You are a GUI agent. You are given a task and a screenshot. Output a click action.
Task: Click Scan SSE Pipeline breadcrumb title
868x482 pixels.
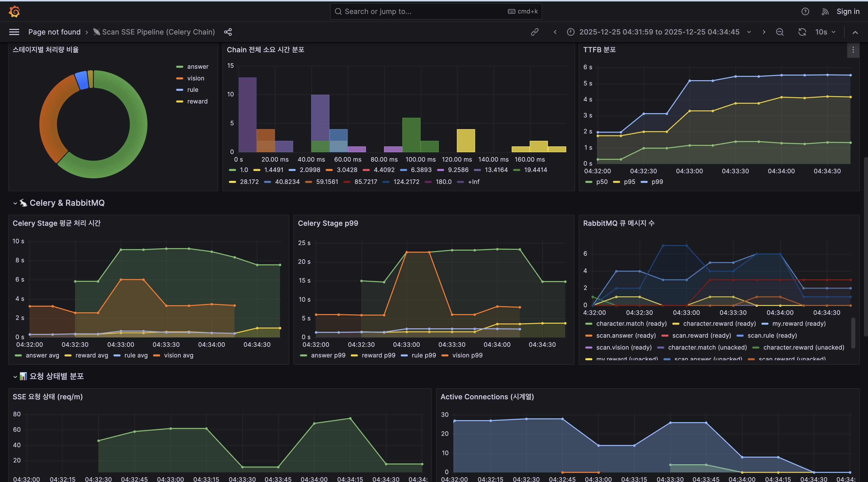pos(158,32)
